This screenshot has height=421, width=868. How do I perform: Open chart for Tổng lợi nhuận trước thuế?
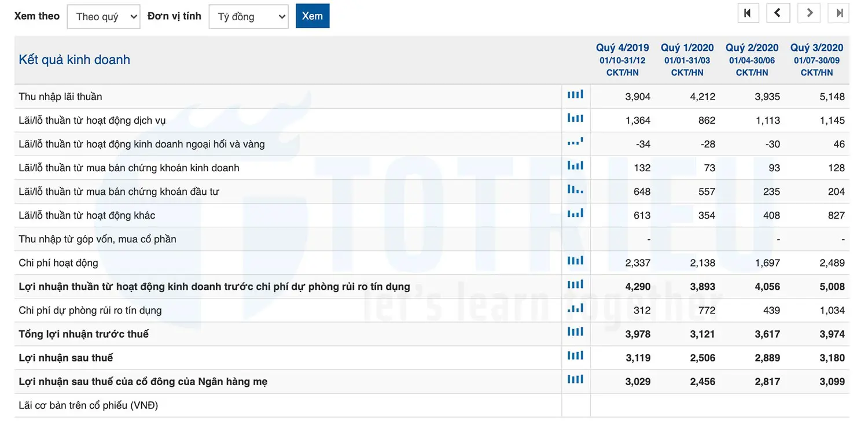(575, 332)
